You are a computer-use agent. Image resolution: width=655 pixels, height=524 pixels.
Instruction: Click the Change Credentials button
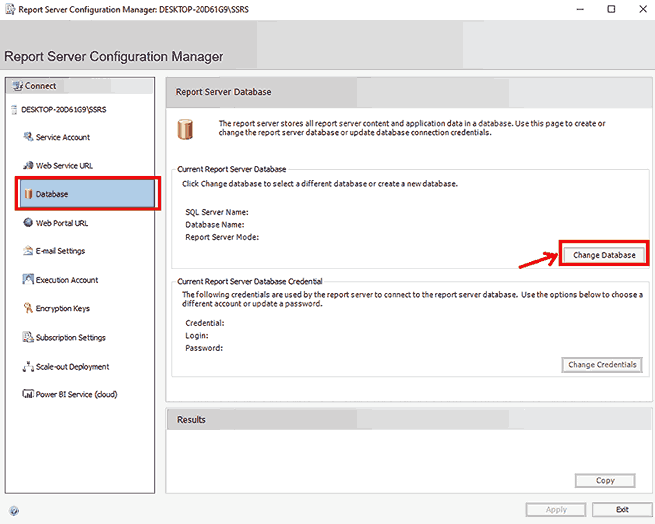click(x=602, y=365)
